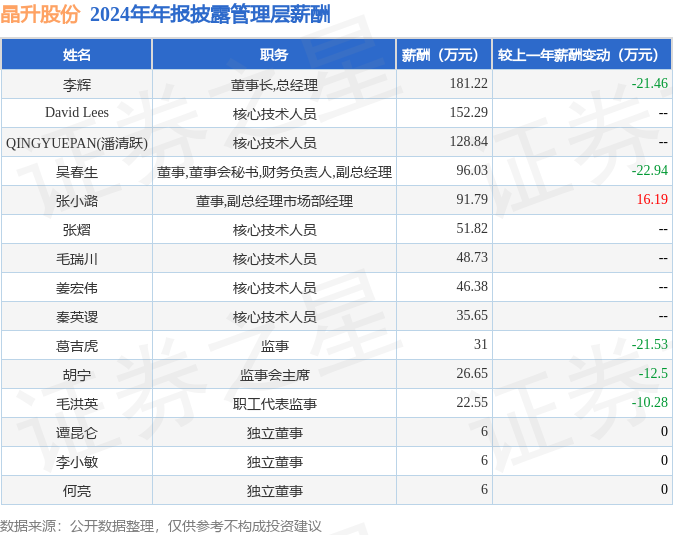Select the name 李辉

tap(77, 85)
